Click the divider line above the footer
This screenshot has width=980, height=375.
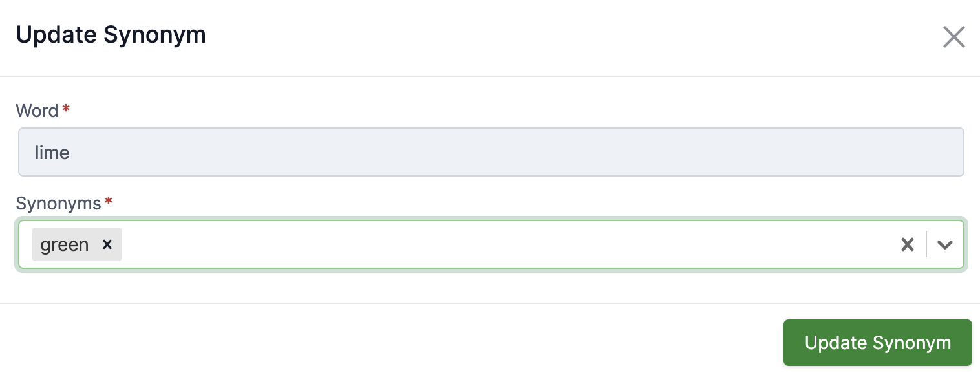490,303
